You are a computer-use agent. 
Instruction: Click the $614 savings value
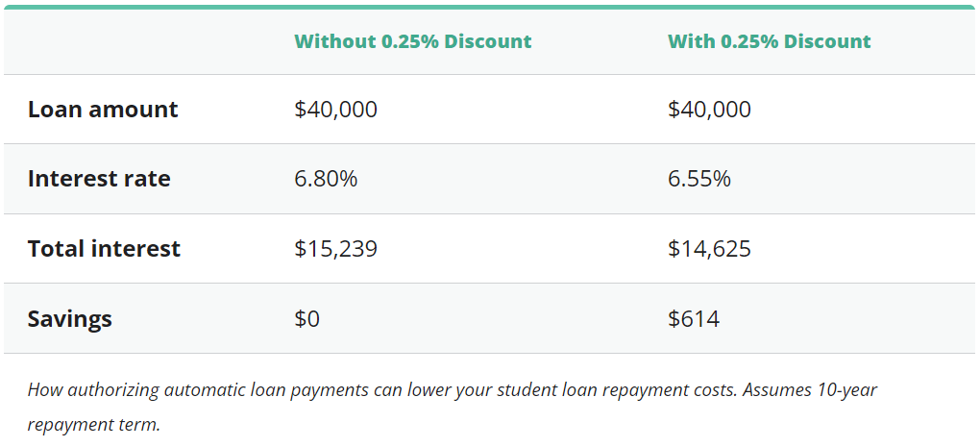(x=693, y=319)
